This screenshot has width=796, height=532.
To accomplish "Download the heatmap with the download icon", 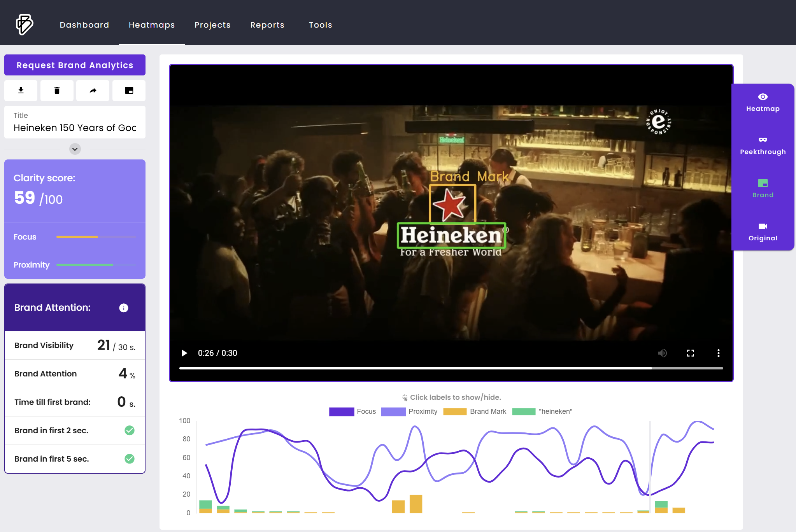I will 21,91.
